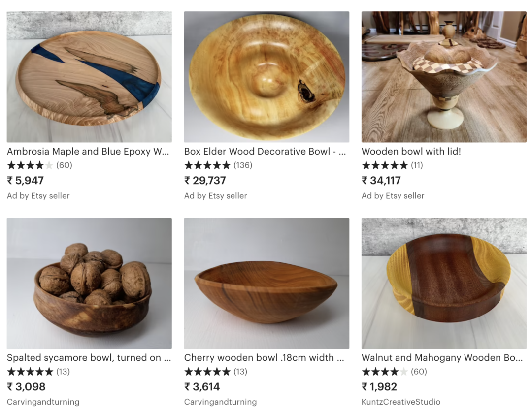Open the Spalted sycamore bowl listing

[x=88, y=358]
